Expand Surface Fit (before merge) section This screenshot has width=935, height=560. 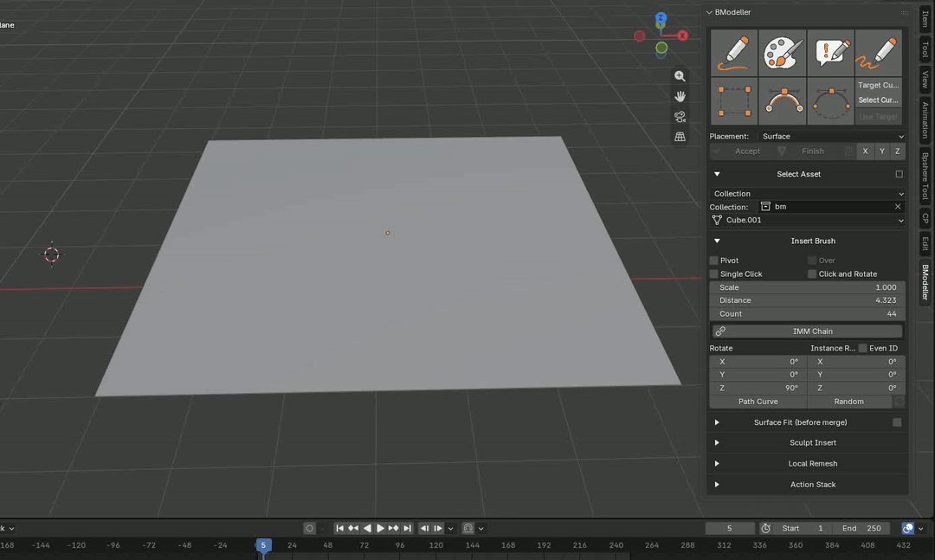tap(717, 422)
